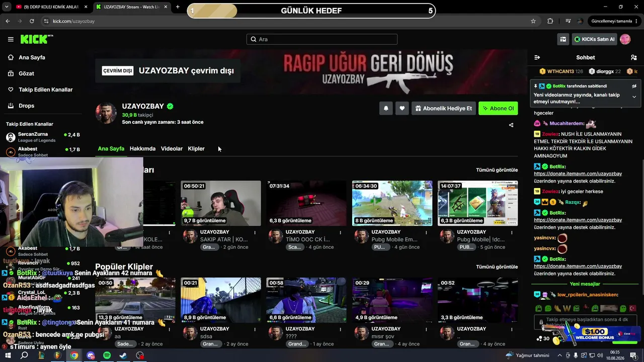Screen dimensions: 644x362
Task: Reload the page in browser
Action: (32, 21)
